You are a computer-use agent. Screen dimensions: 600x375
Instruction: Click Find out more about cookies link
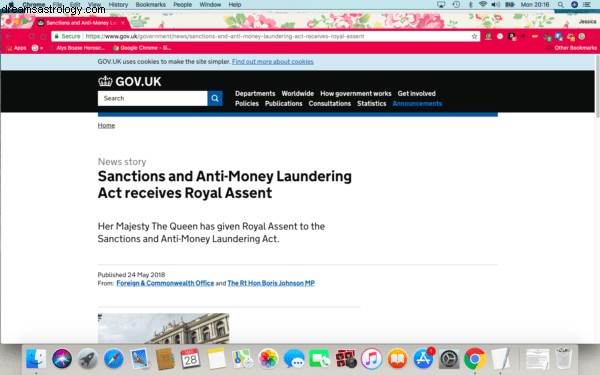point(272,62)
